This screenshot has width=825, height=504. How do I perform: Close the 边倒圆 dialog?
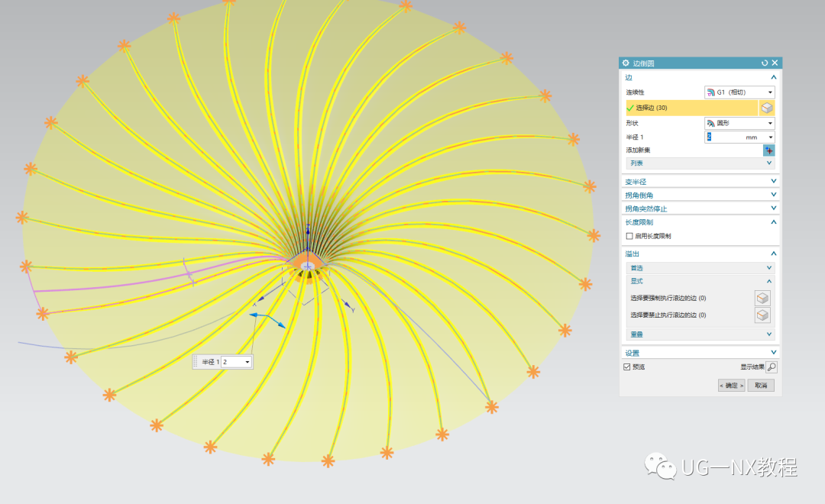775,63
